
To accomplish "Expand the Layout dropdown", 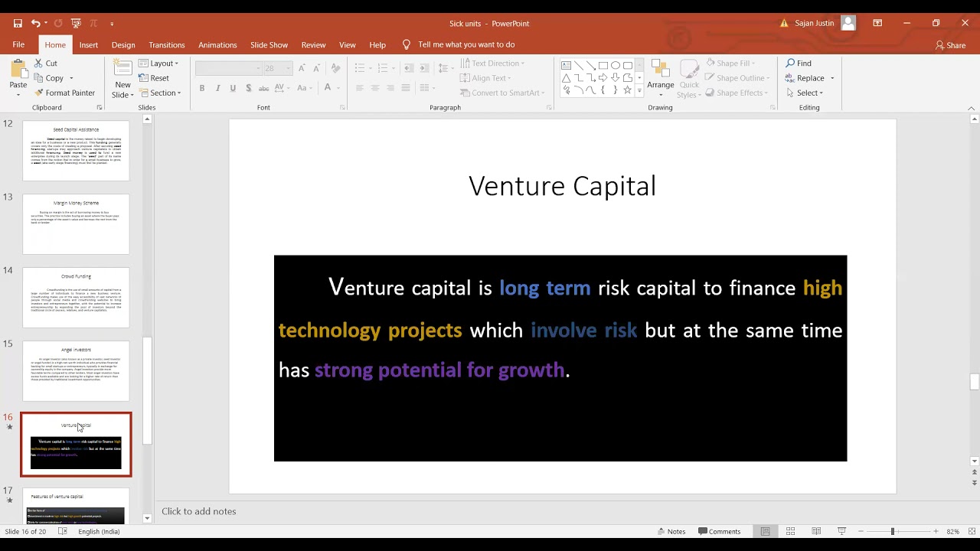I will 158,64.
